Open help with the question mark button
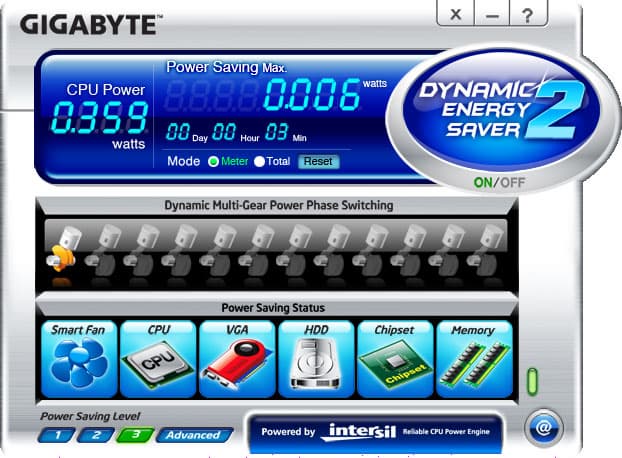622x458 pixels. tap(528, 15)
